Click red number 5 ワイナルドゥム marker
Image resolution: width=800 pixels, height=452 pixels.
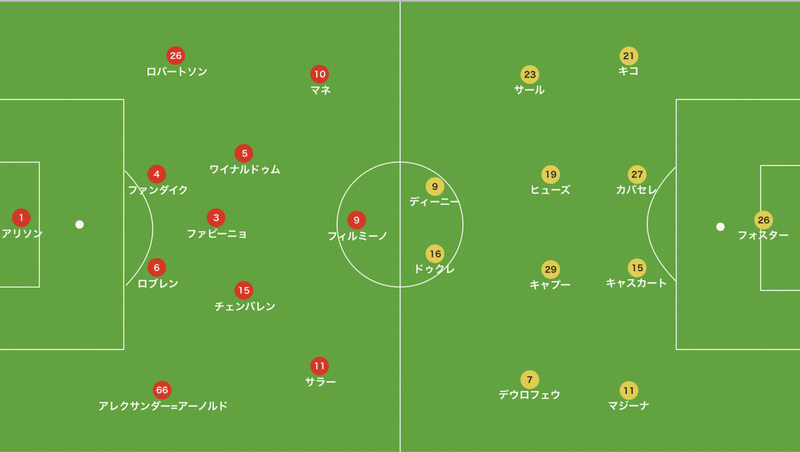[x=244, y=153]
